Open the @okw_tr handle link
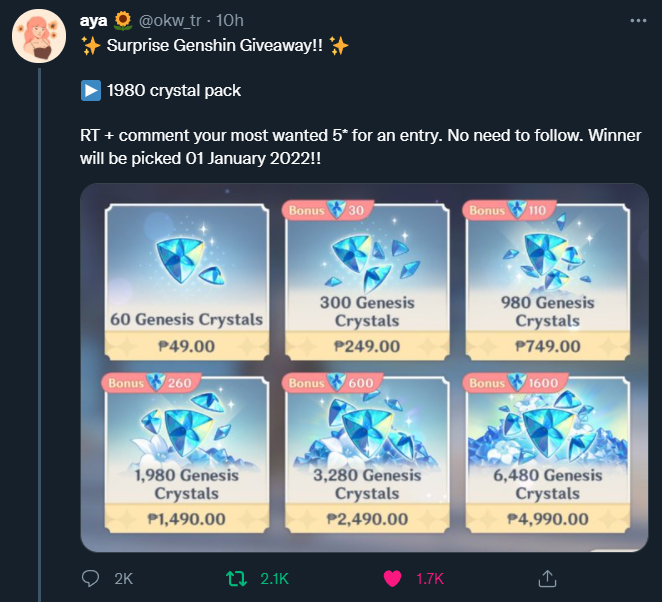This screenshot has width=662, height=602. pos(170,20)
